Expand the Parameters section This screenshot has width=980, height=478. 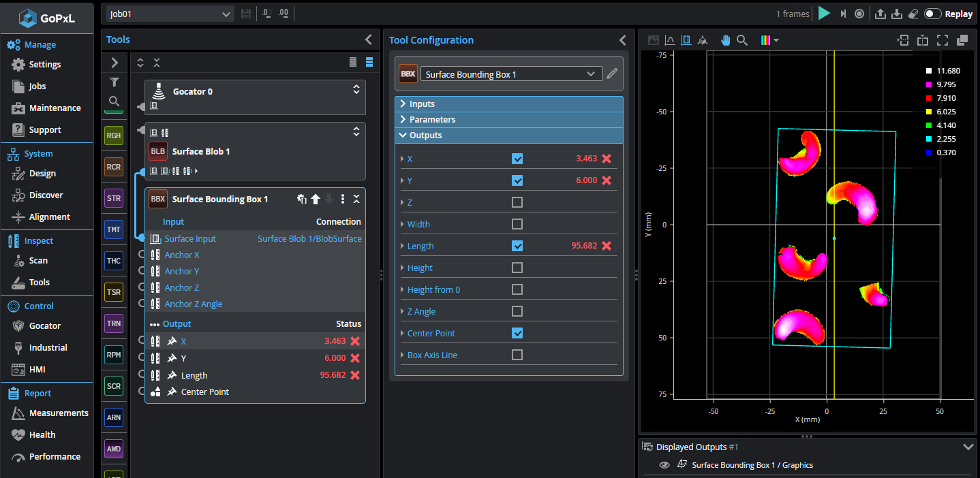[432, 119]
